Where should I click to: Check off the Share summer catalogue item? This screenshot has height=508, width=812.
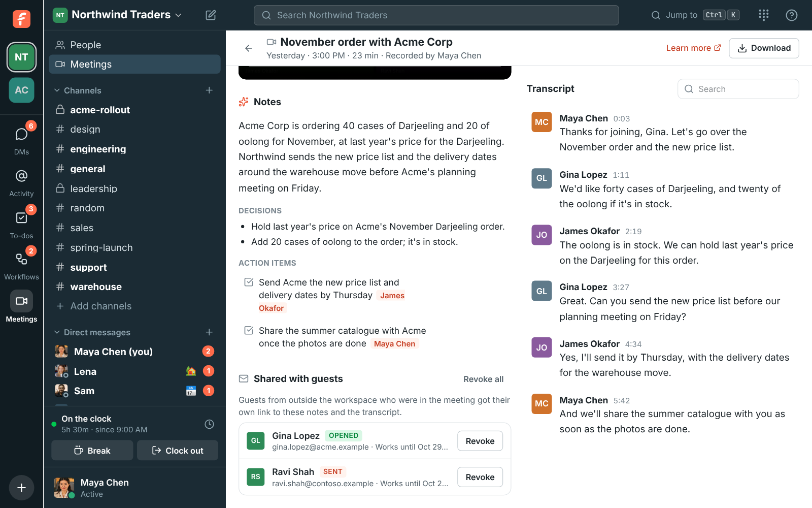pyautogui.click(x=249, y=331)
